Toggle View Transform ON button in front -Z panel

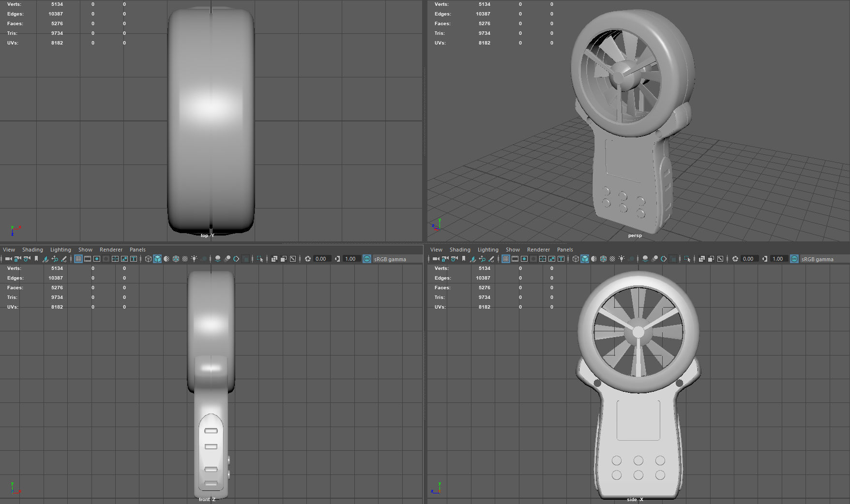tap(367, 259)
